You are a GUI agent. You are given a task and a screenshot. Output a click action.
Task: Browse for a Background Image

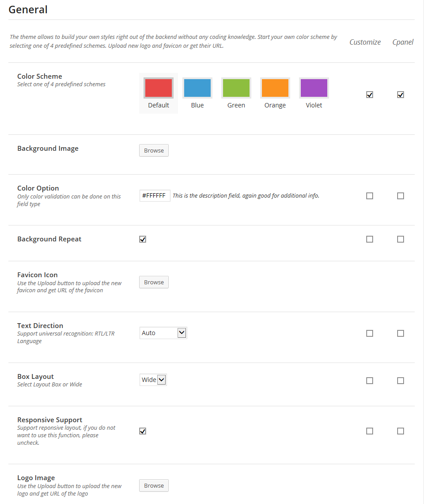click(154, 150)
